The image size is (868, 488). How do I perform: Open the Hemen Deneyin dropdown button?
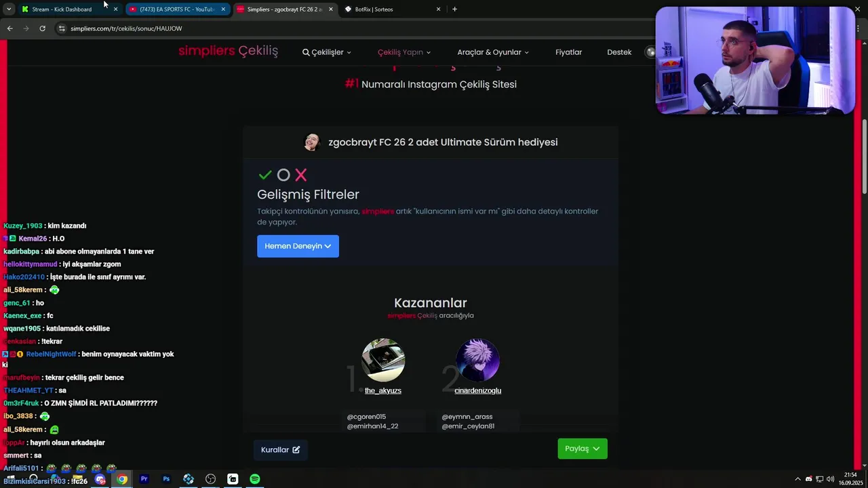[298, 246]
